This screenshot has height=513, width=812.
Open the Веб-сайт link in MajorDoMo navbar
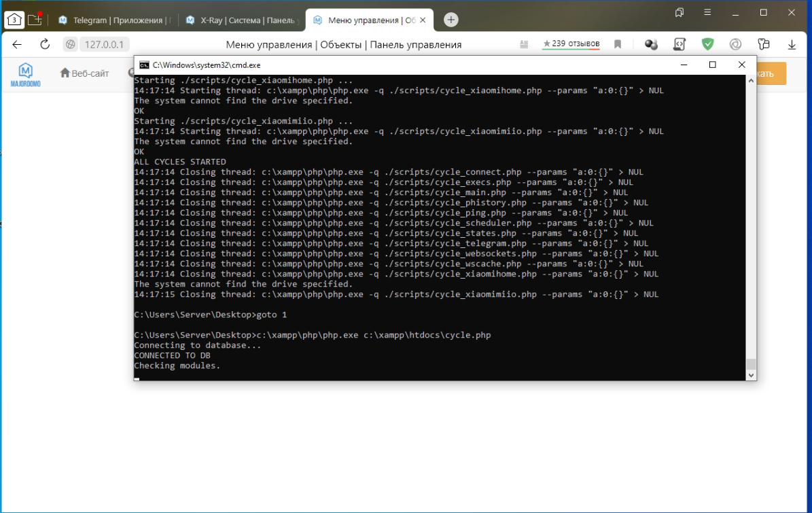pyautogui.click(x=84, y=73)
